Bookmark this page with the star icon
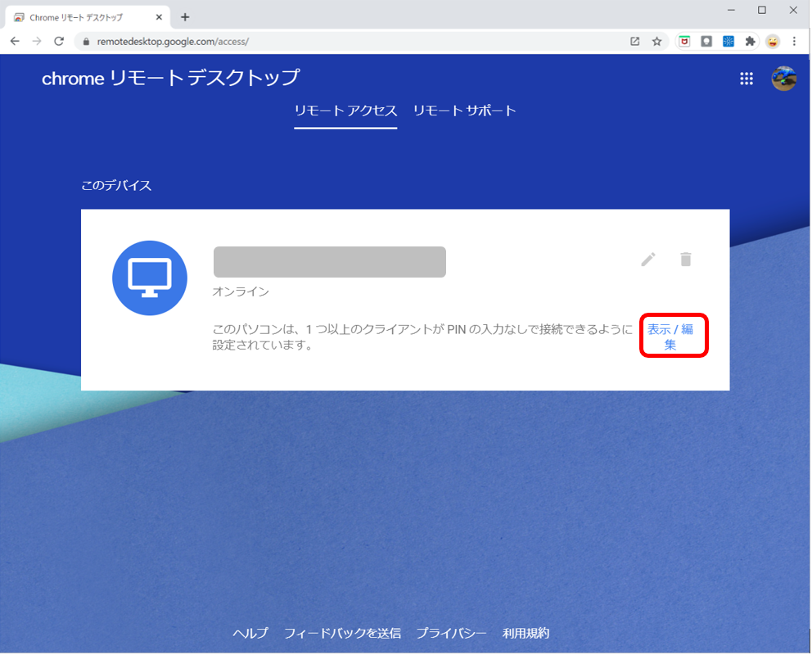Screen dimensions: 812x655 tap(657, 42)
